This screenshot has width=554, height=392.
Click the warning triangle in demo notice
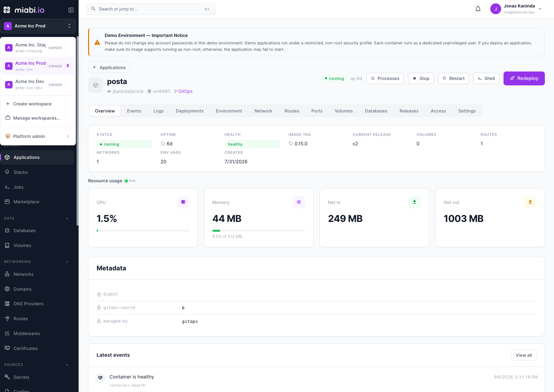[x=97, y=42]
